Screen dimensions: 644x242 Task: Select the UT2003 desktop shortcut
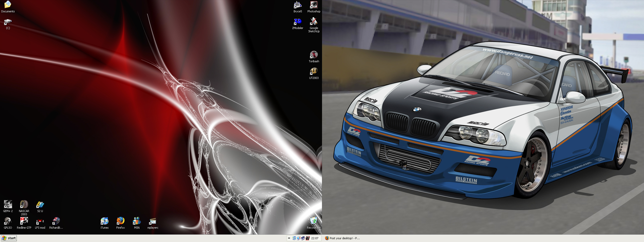pos(314,73)
